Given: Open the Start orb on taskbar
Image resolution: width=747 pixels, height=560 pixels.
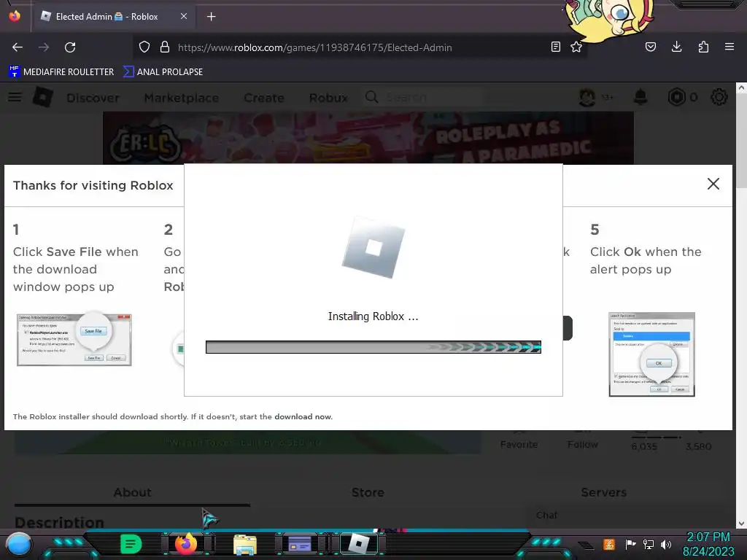Looking at the screenshot, I should (19, 545).
